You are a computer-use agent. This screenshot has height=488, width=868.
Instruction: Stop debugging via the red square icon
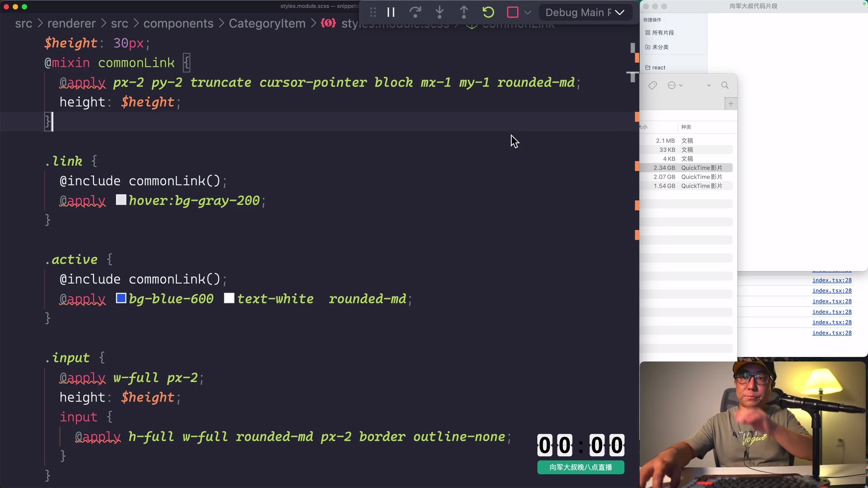point(513,12)
